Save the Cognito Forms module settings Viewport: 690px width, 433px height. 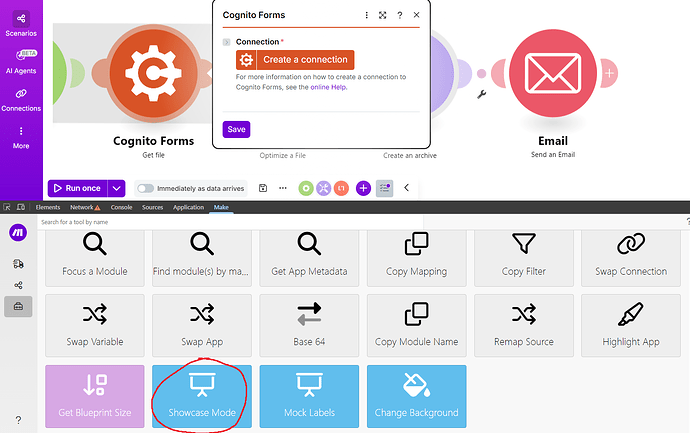point(236,129)
